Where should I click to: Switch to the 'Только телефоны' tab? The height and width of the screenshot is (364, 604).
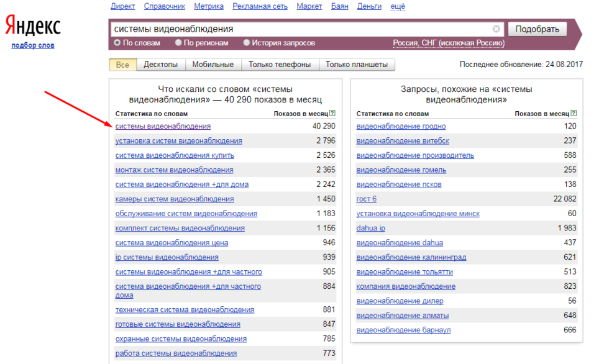coord(280,65)
